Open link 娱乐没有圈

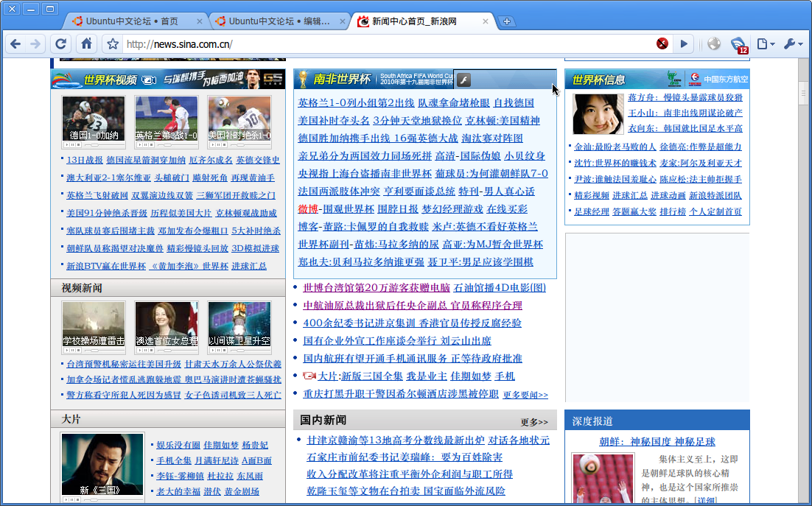(178, 445)
